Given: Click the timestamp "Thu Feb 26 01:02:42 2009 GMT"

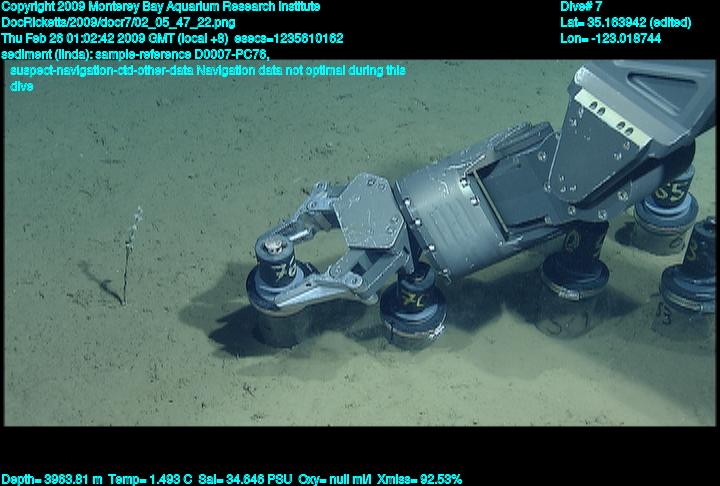Looking at the screenshot, I should (88, 38).
